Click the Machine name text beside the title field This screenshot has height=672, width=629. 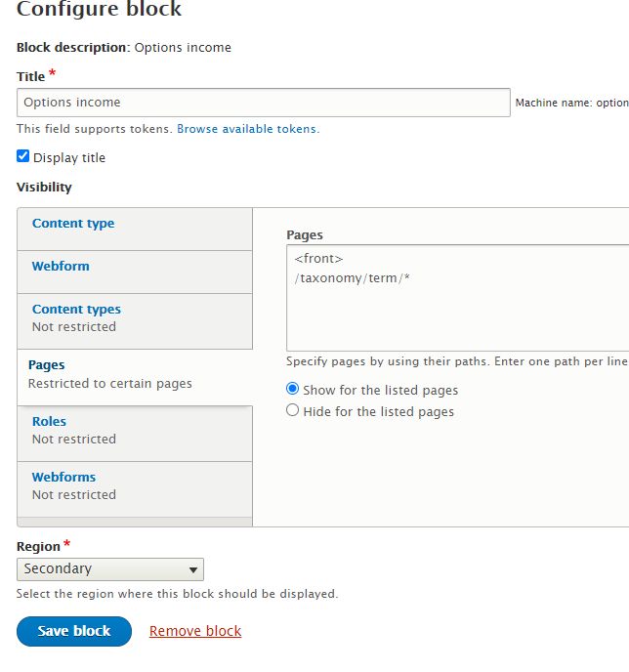pos(572,103)
